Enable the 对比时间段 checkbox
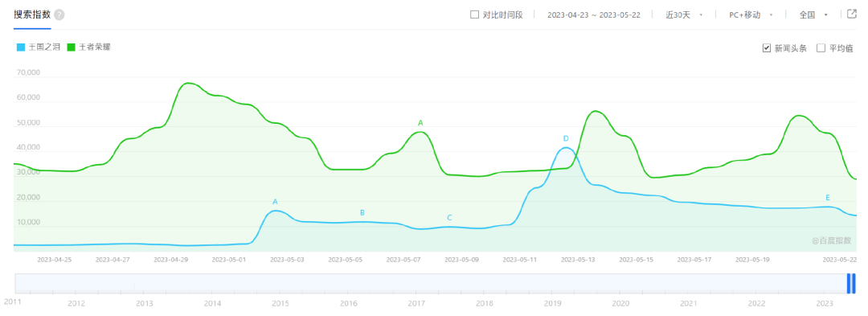This screenshot has height=316, width=868. [474, 15]
